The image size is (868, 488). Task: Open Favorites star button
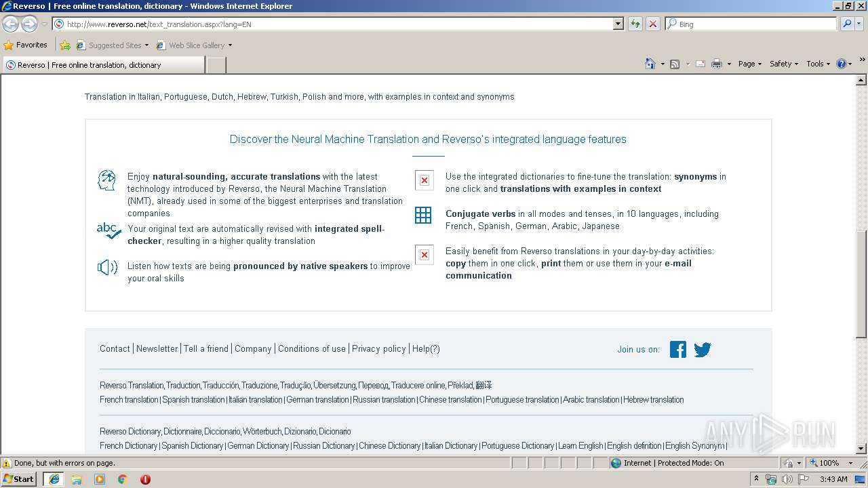pos(26,45)
